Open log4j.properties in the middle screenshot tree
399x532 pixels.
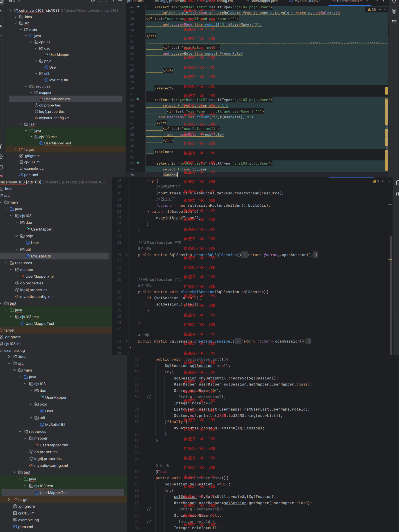coord(31,290)
